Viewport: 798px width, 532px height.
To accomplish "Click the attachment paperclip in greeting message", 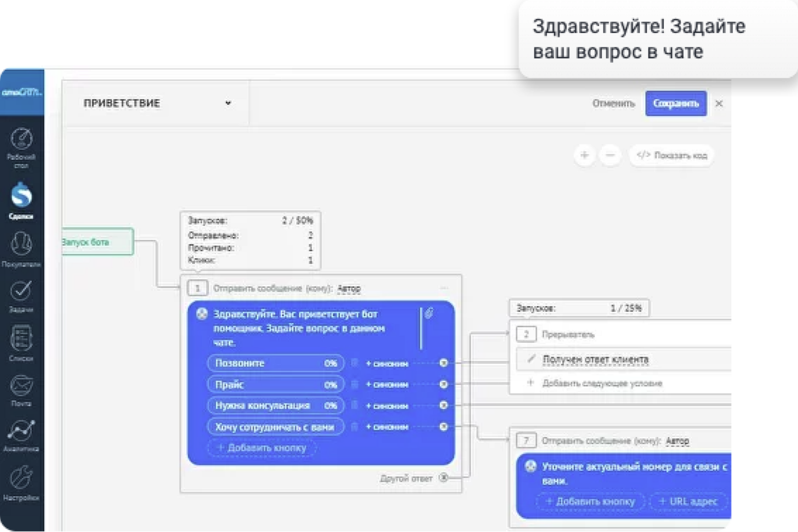I will 429,313.
